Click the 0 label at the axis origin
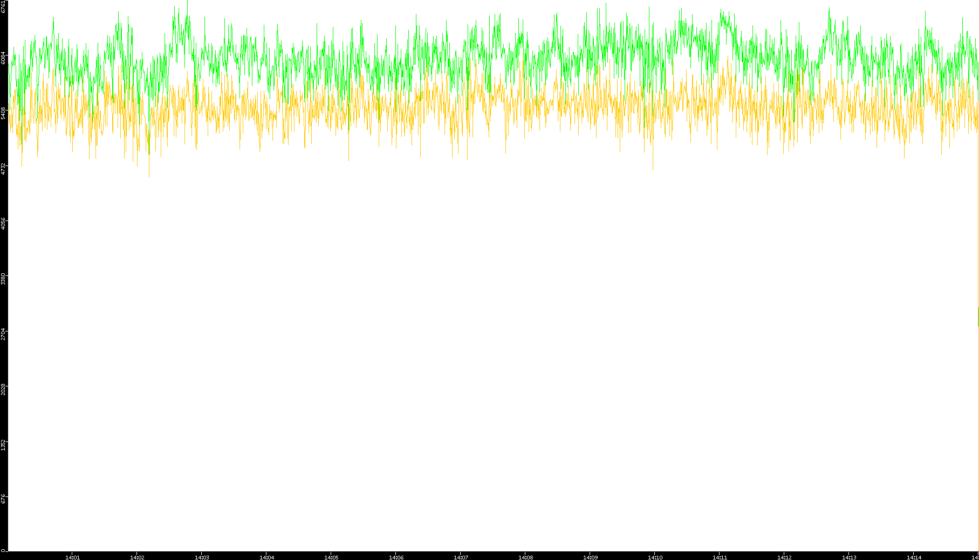 (x=3, y=550)
